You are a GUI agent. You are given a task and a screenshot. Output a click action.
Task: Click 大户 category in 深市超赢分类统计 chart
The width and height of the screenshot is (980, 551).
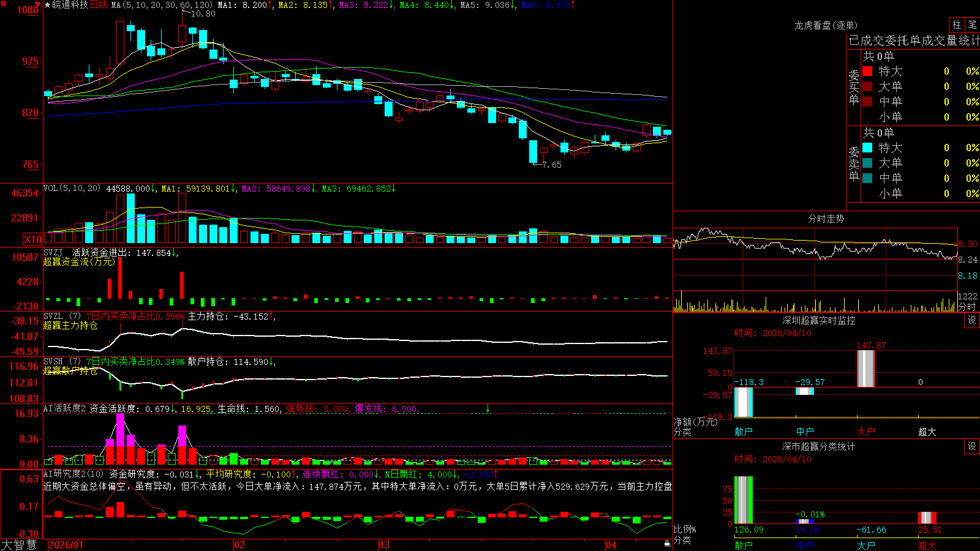866,545
